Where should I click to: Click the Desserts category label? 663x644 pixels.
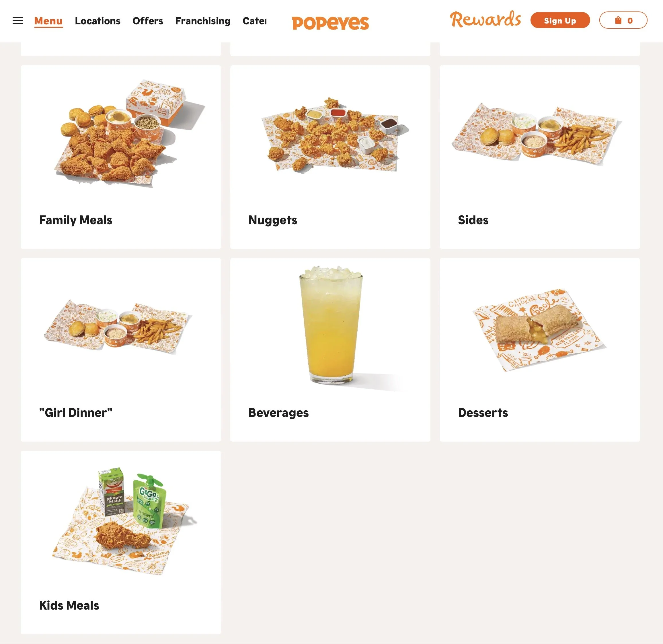[x=483, y=413]
